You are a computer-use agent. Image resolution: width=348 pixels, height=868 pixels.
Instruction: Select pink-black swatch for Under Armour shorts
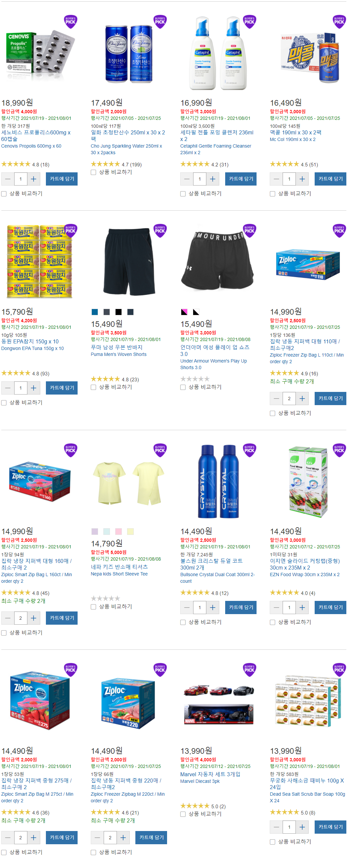click(184, 312)
